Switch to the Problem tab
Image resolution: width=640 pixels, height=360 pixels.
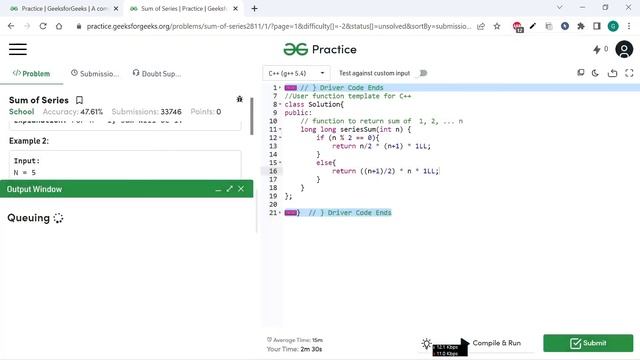click(x=31, y=73)
